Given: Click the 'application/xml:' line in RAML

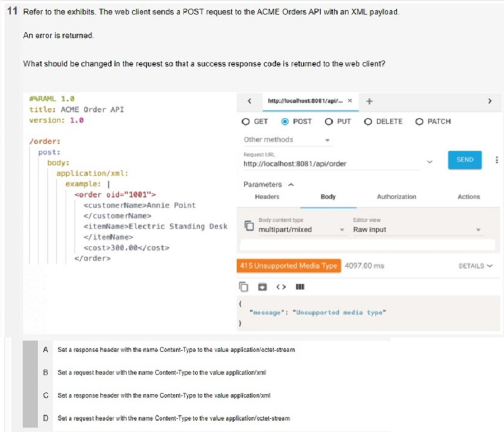Looking at the screenshot, I should pos(92,173).
